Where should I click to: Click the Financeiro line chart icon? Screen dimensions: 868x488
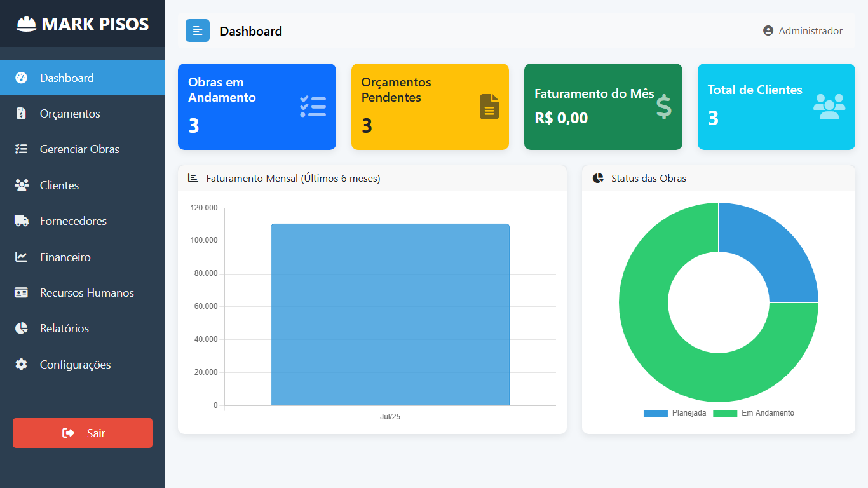coord(22,257)
